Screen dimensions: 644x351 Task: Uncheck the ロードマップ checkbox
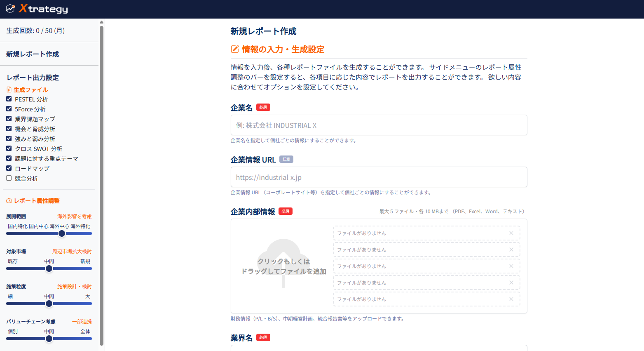point(9,168)
